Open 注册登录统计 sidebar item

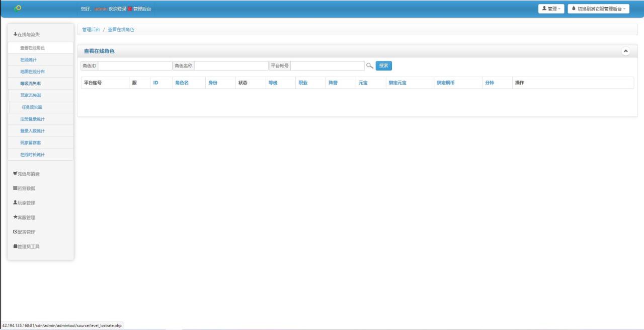pos(41,119)
